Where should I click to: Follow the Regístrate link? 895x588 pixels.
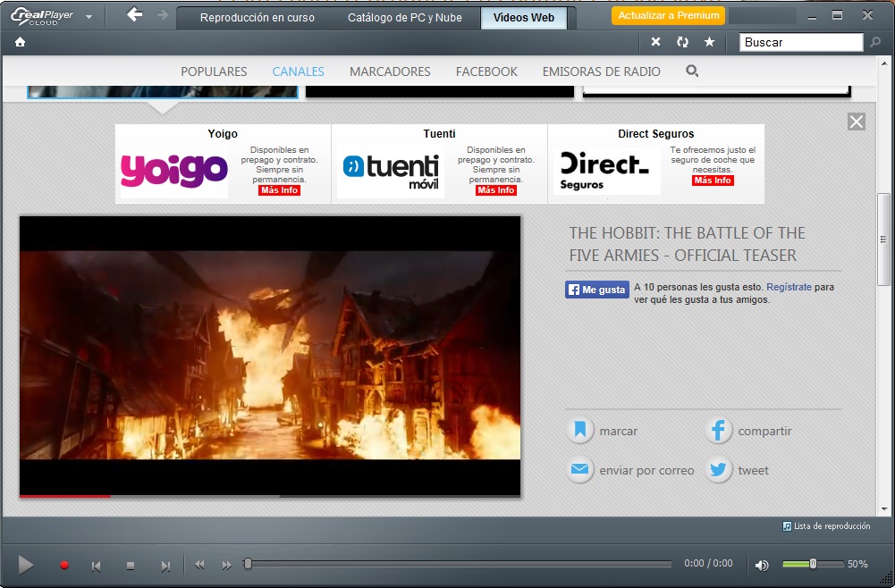point(789,287)
